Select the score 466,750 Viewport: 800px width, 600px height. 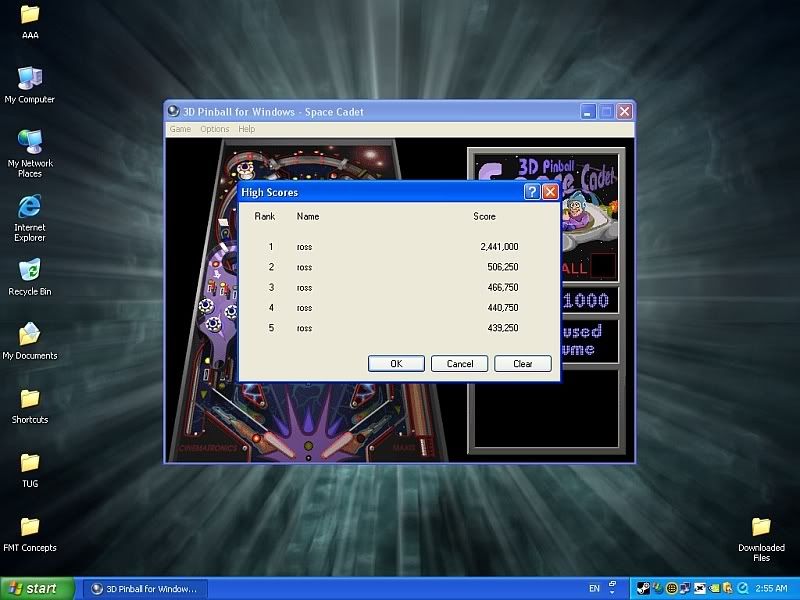(x=503, y=287)
